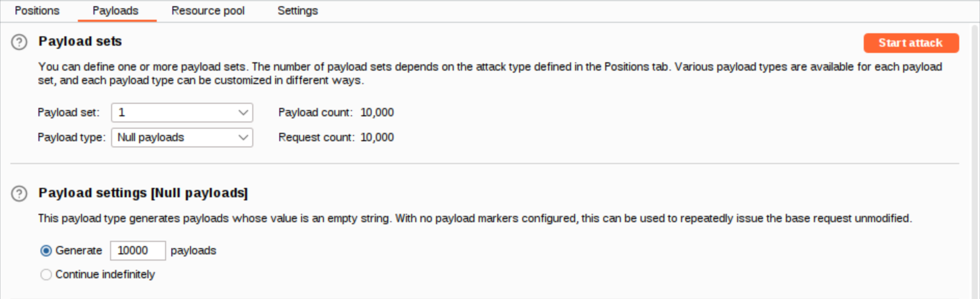Expand the Payload type Null payloads dropdown
This screenshot has width=980, height=299.
point(182,138)
